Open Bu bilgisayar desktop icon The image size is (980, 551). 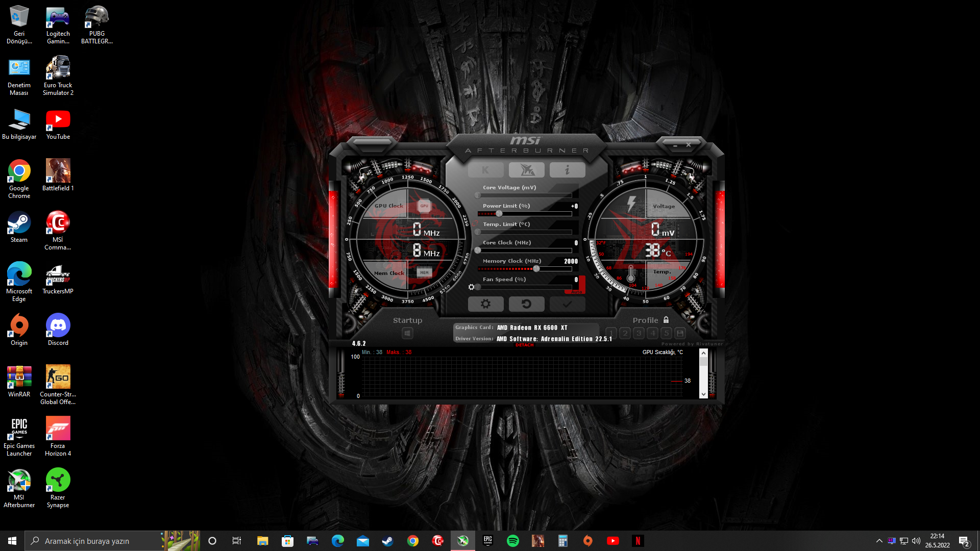19,124
